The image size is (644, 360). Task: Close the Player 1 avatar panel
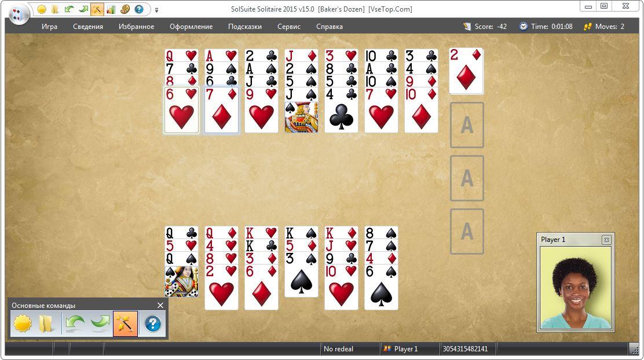[x=606, y=240]
